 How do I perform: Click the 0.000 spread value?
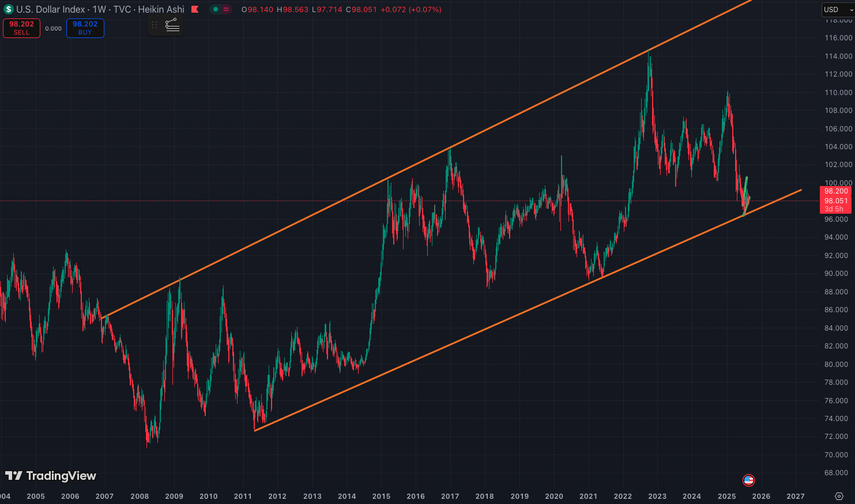pos(53,29)
